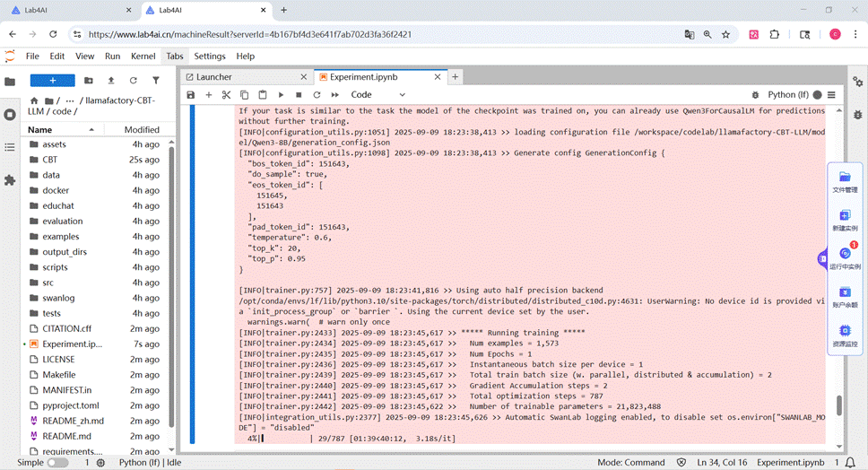Open the table of contents sidebar icon
This screenshot has width=868, height=470.
point(10,147)
